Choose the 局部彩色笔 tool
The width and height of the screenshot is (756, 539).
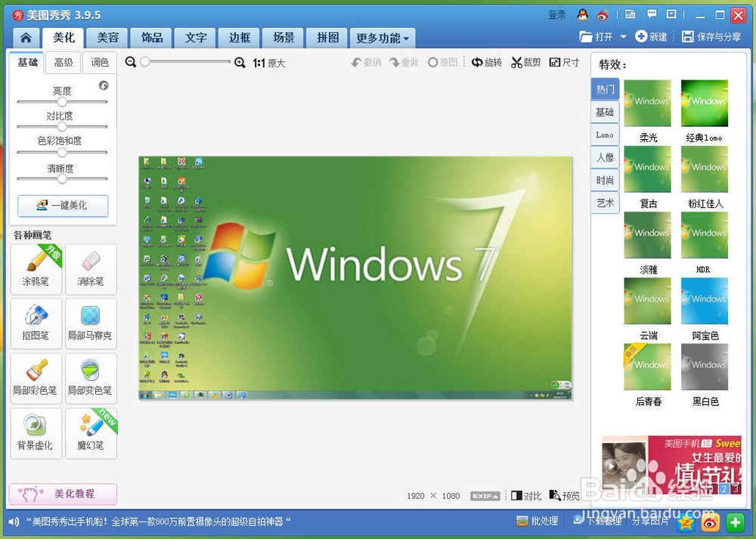(36, 379)
